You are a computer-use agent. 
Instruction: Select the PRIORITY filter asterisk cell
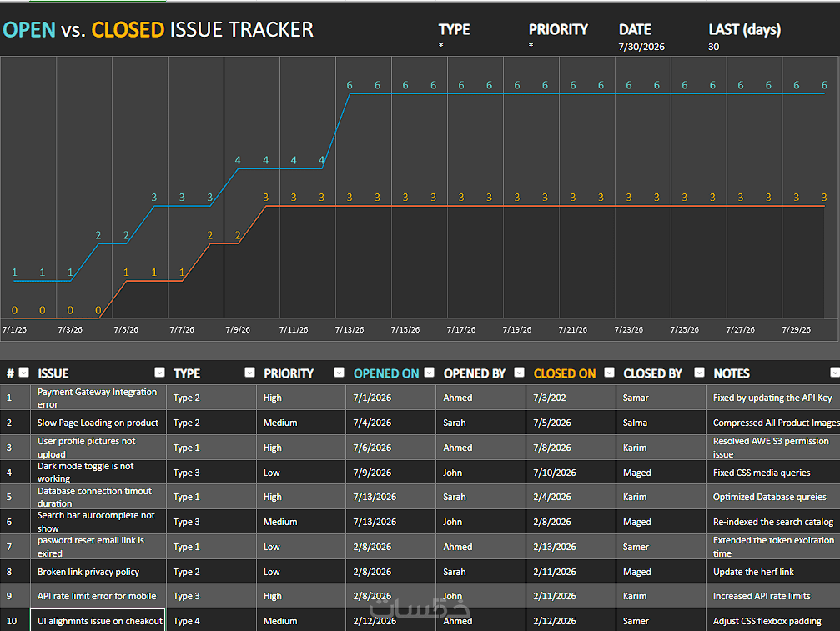(x=531, y=46)
